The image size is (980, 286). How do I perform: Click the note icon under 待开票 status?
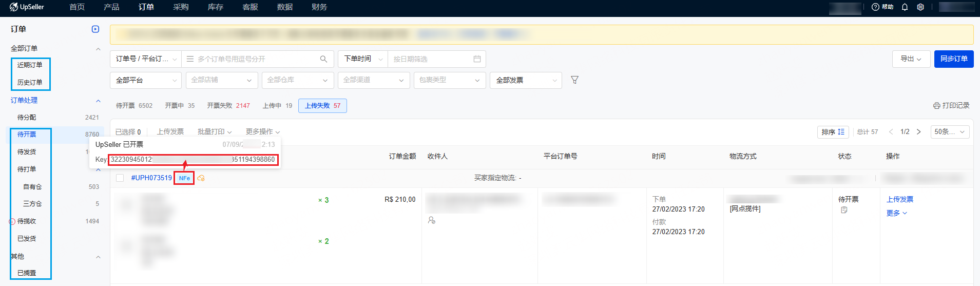(844, 210)
